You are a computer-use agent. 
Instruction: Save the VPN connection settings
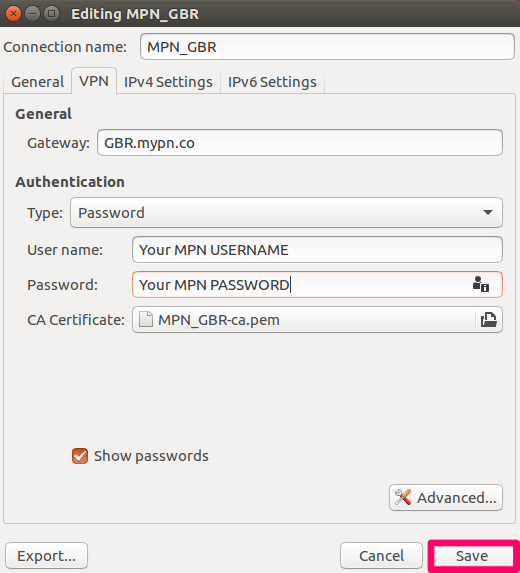[x=472, y=556]
